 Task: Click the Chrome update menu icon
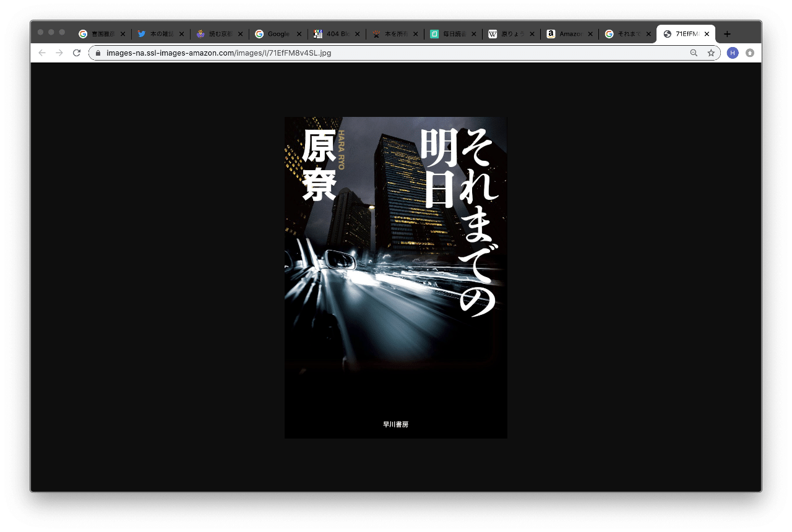click(x=750, y=53)
